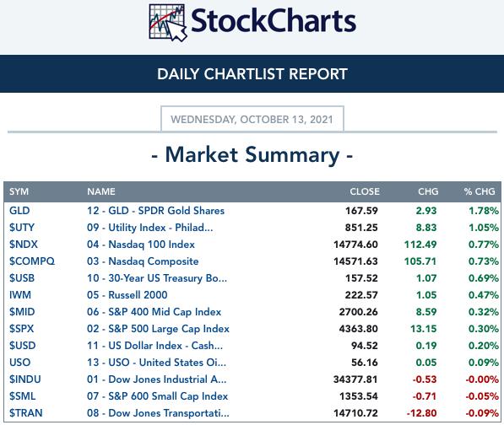Open the Russell 2000 chart link
This screenshot has width=504, height=425.
pyautogui.click(x=127, y=295)
